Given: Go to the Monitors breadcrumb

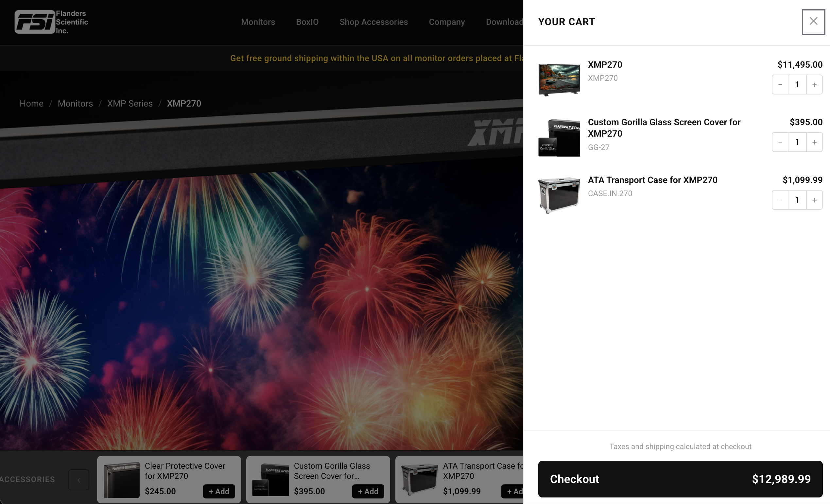Looking at the screenshot, I should [x=75, y=103].
